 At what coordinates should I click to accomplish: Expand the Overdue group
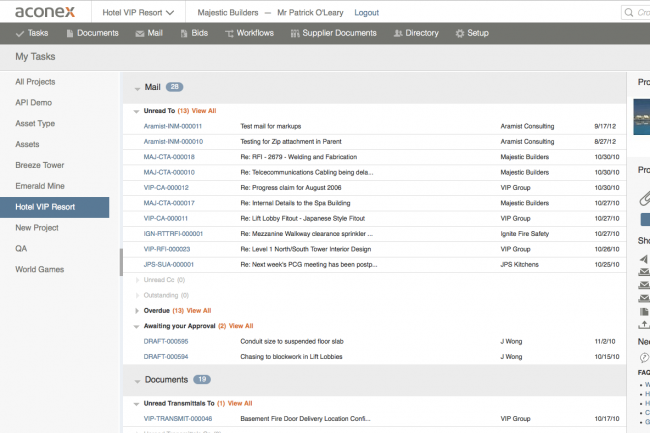137,311
